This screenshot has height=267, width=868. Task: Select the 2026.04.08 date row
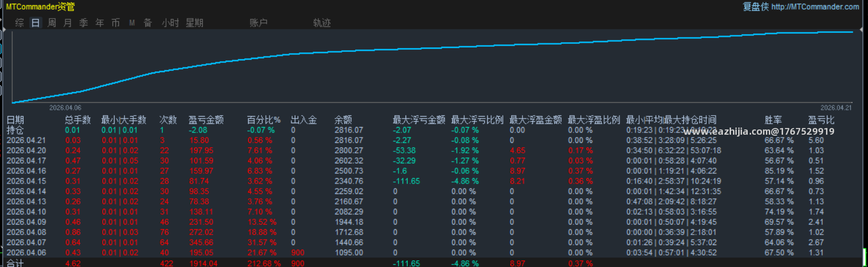26,232
